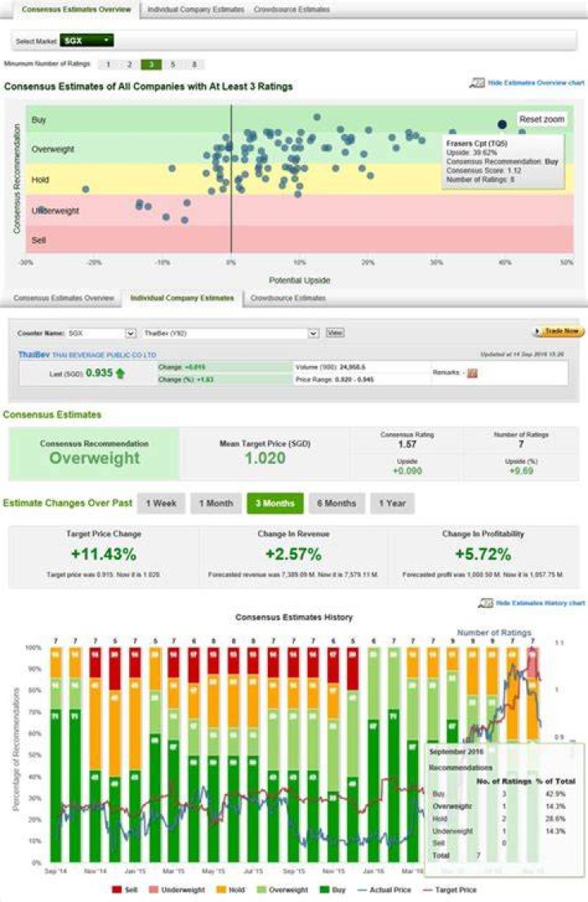Screen dimensions: 588x902
Task: Click Reset zoom on the chart
Action: [541, 119]
